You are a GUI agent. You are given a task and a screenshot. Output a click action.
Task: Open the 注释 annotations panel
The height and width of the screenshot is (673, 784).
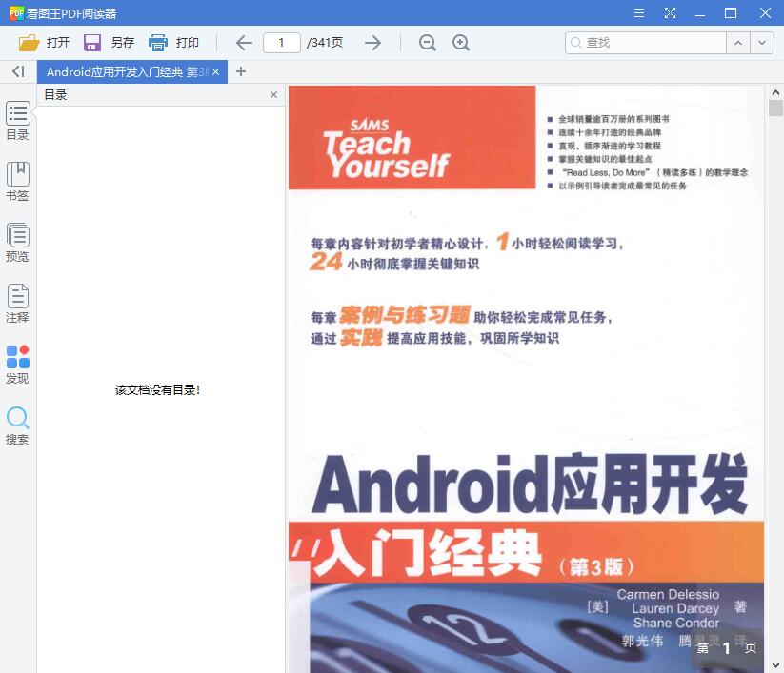point(17,304)
